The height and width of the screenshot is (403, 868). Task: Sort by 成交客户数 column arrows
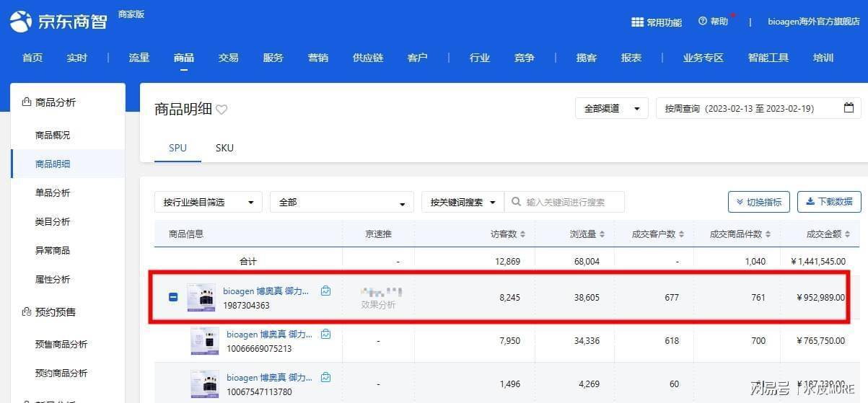[x=681, y=234]
